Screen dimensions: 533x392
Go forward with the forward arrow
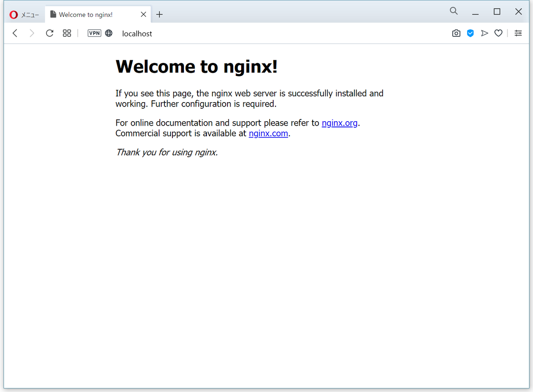pos(32,33)
